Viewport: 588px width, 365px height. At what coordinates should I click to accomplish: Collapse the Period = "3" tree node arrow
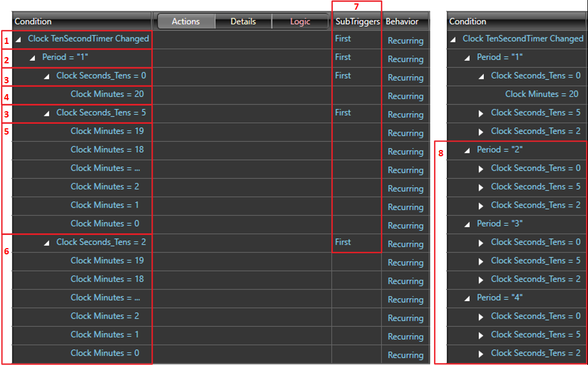click(x=467, y=224)
